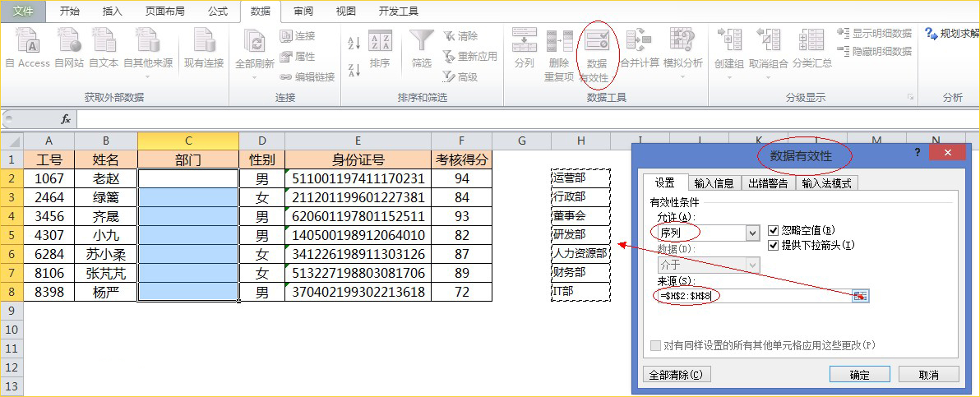
Task: Click the 分列 text-to-columns icon
Action: click(x=525, y=48)
